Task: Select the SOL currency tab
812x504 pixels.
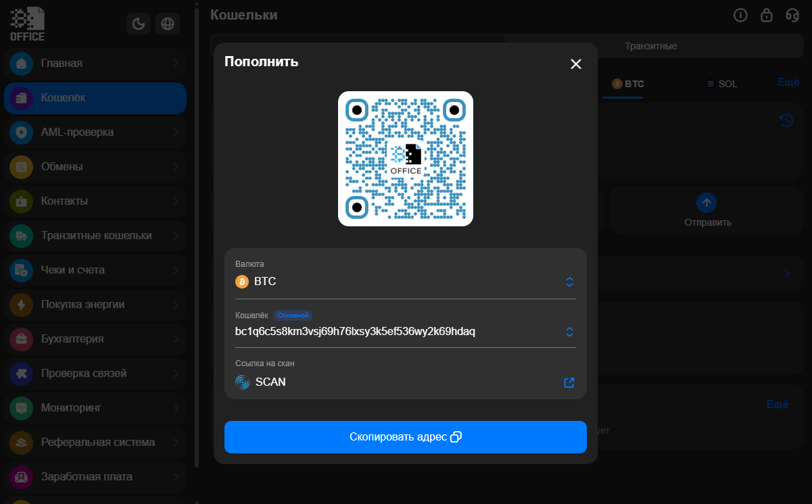Action: point(721,84)
